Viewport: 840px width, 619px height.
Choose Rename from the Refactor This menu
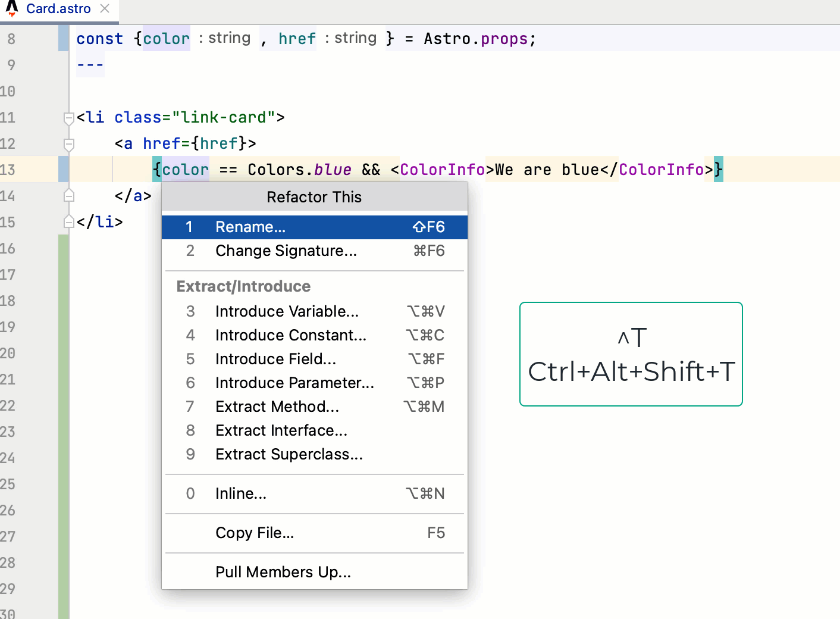(x=250, y=227)
